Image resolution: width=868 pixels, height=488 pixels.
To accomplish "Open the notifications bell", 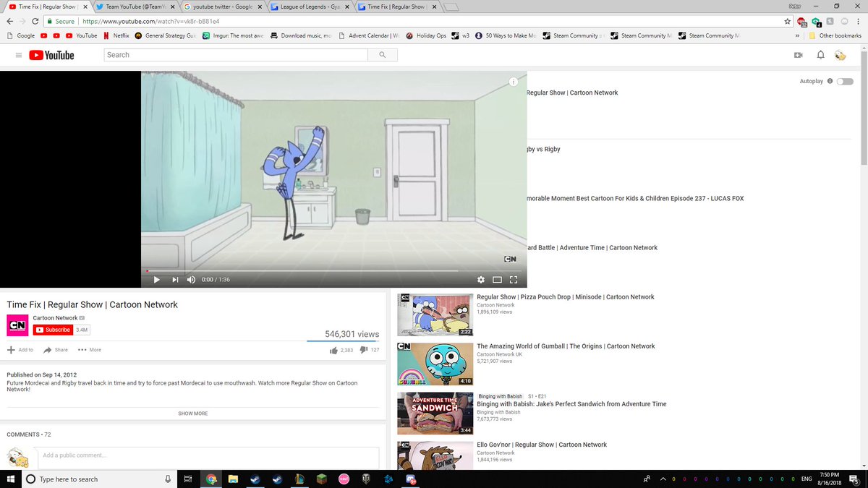I will pos(820,55).
